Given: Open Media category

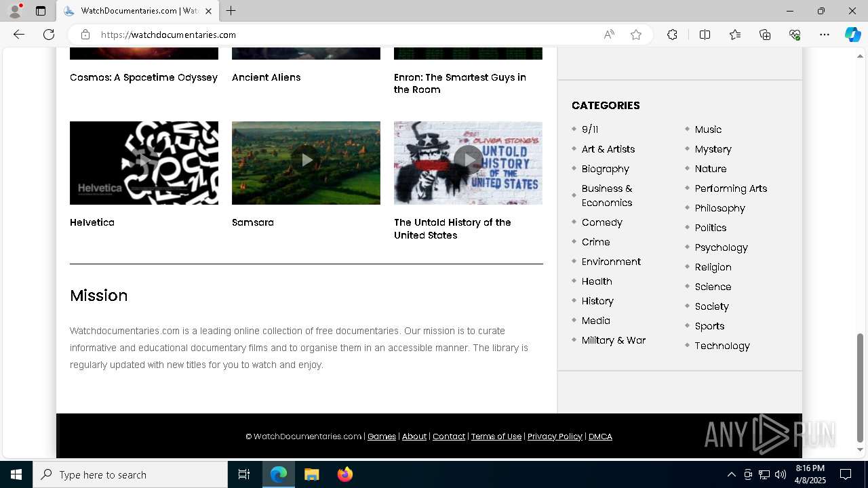Looking at the screenshot, I should pyautogui.click(x=596, y=321).
